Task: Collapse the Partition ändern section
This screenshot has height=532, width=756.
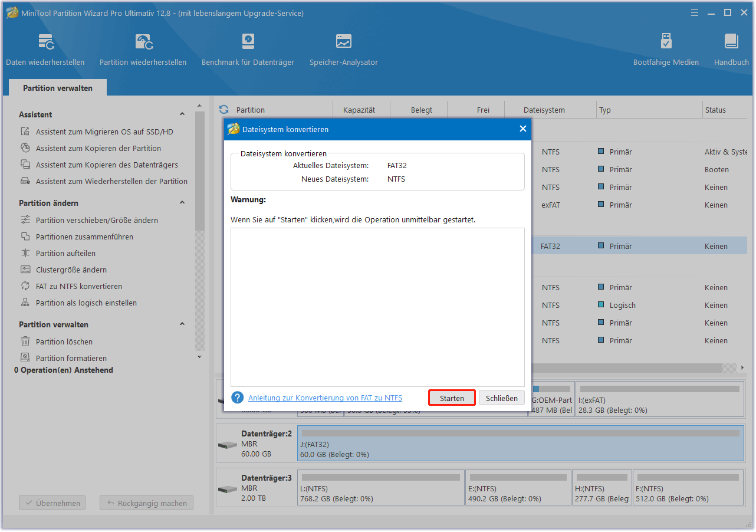Action: click(182, 203)
